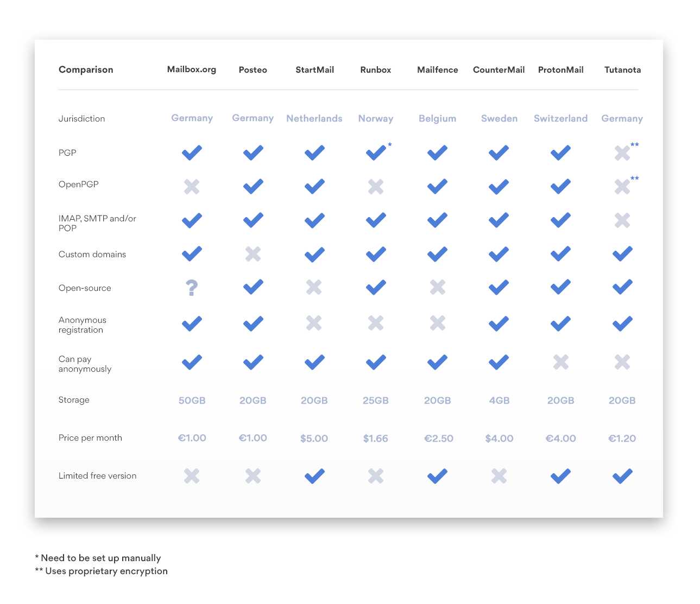700x604 pixels.
Task: Click the StartMail Limited free version checkmark
Action: pos(314,476)
